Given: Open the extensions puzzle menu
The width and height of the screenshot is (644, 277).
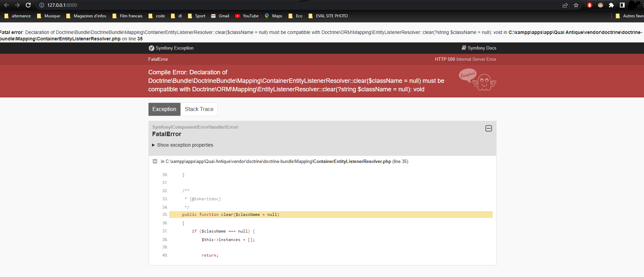Looking at the screenshot, I should pyautogui.click(x=611, y=5).
